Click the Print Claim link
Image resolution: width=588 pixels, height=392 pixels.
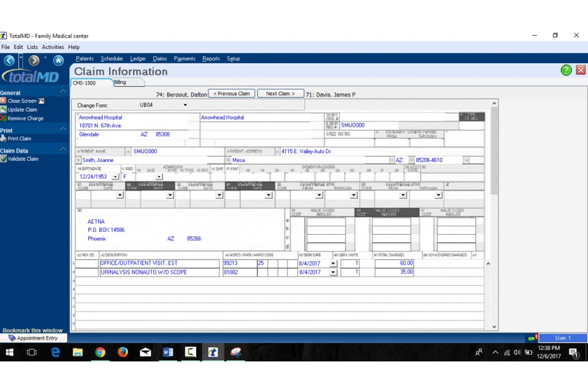(19, 139)
